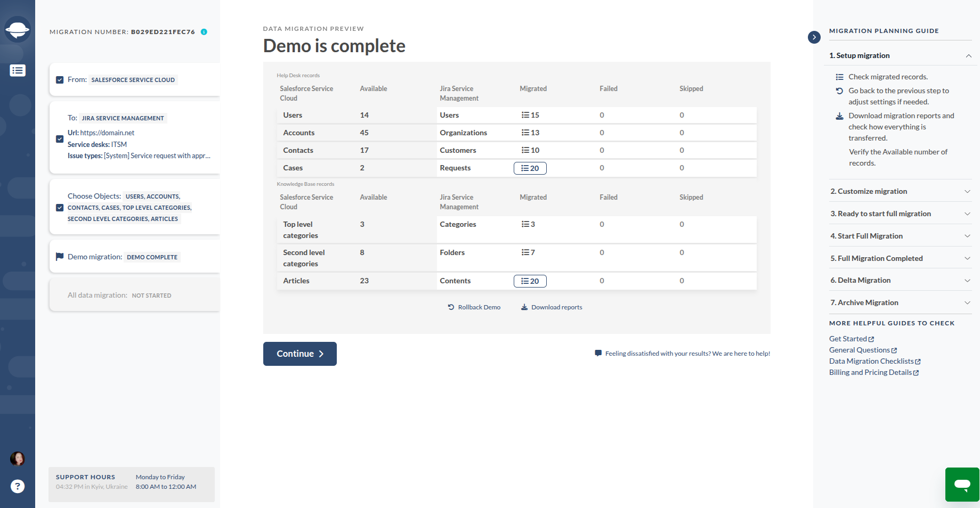Viewport: 980px width, 508px height.
Task: Open the migrations list icon in sidebar
Action: click(18, 70)
